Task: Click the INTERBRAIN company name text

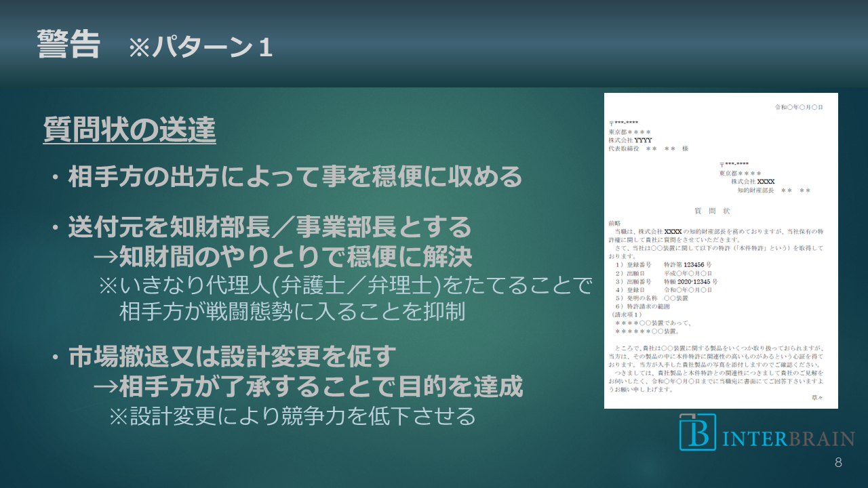Action: pyautogui.click(x=787, y=439)
